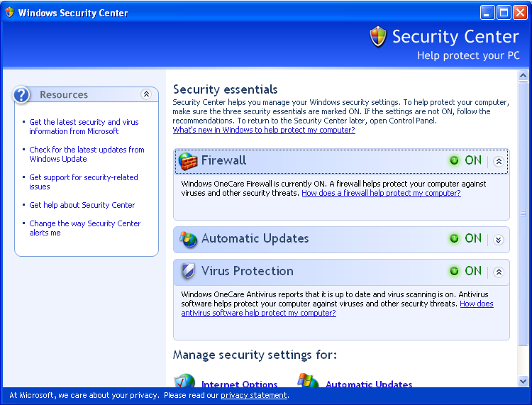Click the Internet Options globe icon
Viewport: 532px width, 405px height.
click(184, 381)
